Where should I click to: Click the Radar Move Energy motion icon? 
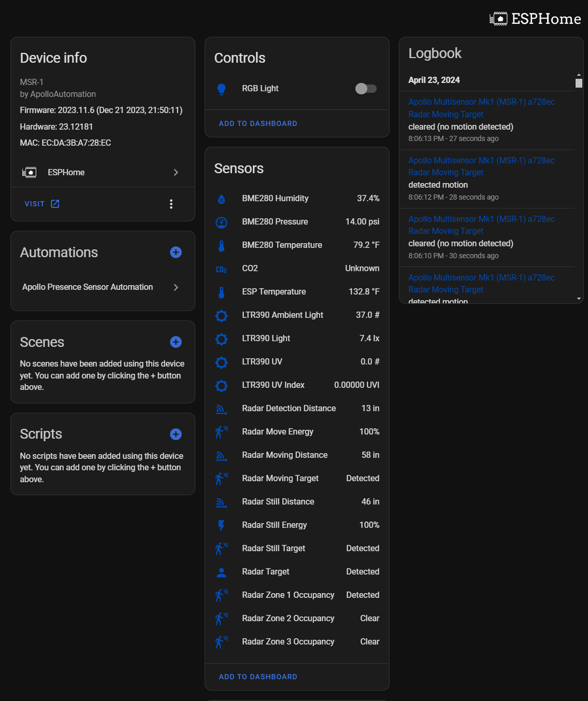[221, 432]
